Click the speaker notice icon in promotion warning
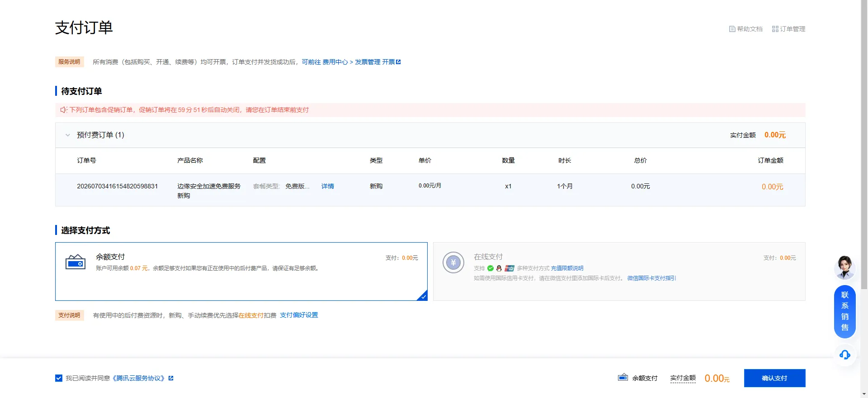 tap(64, 110)
